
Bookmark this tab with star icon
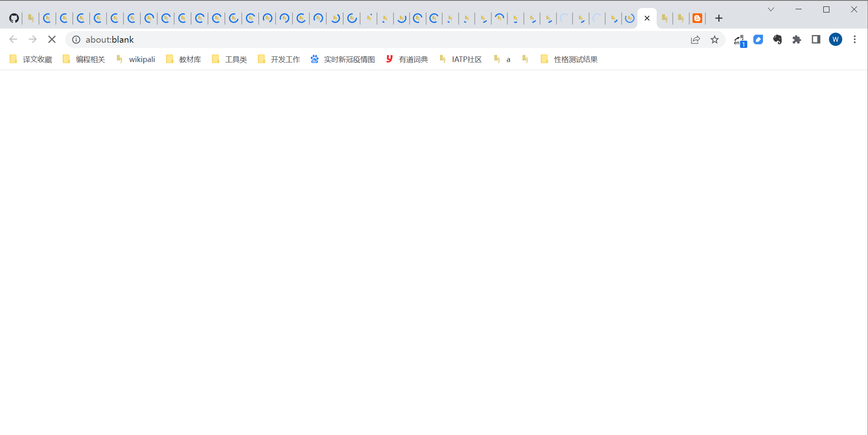714,39
